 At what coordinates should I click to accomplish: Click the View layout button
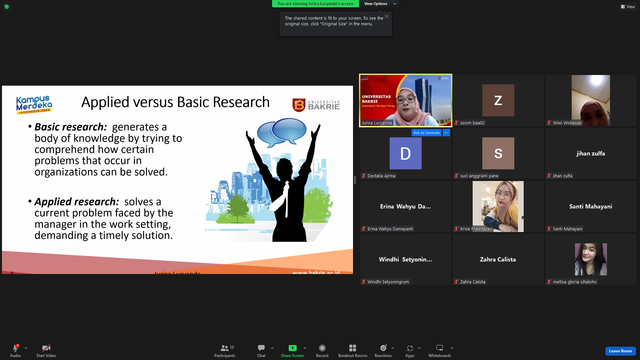pos(628,7)
